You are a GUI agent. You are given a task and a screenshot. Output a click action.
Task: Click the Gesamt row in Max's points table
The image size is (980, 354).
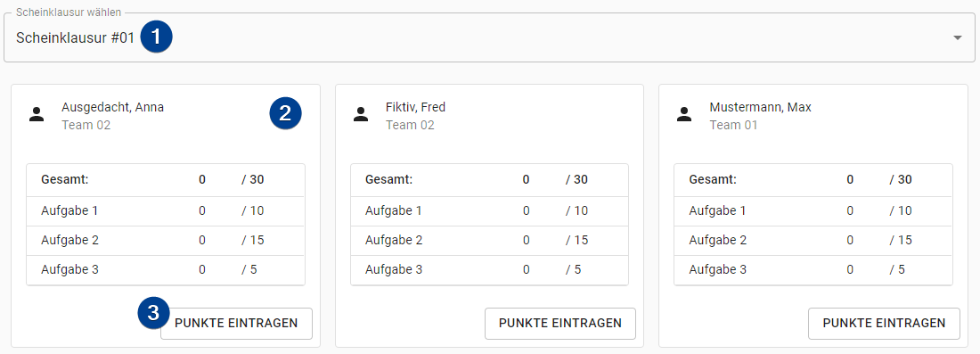(x=813, y=180)
